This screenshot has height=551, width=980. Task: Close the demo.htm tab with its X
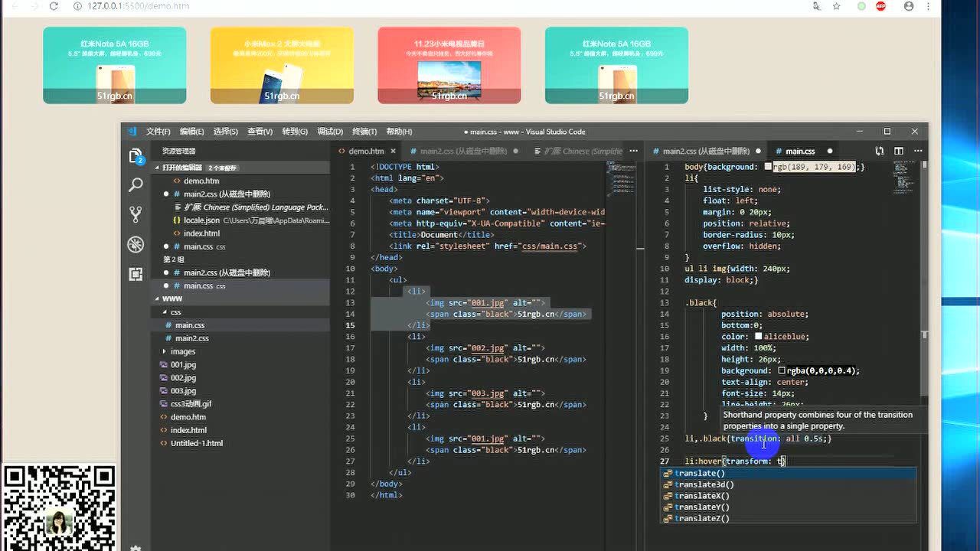point(393,152)
